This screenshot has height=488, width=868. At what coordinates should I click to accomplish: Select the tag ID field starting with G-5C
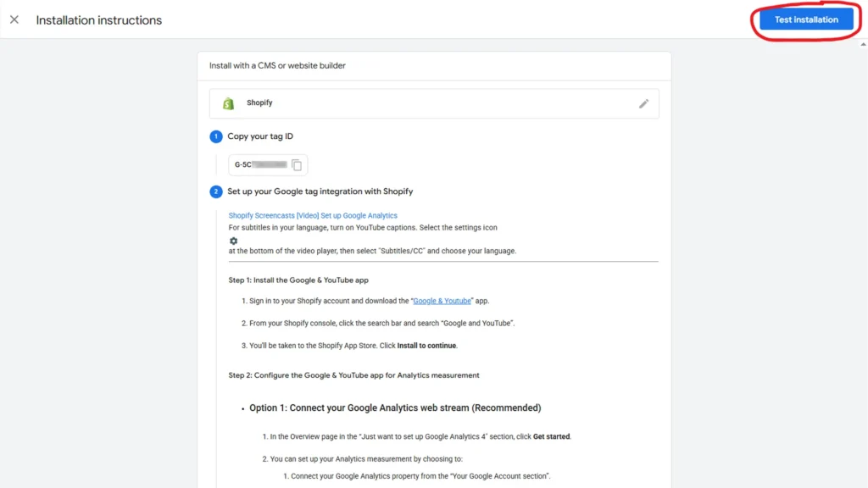(x=263, y=164)
